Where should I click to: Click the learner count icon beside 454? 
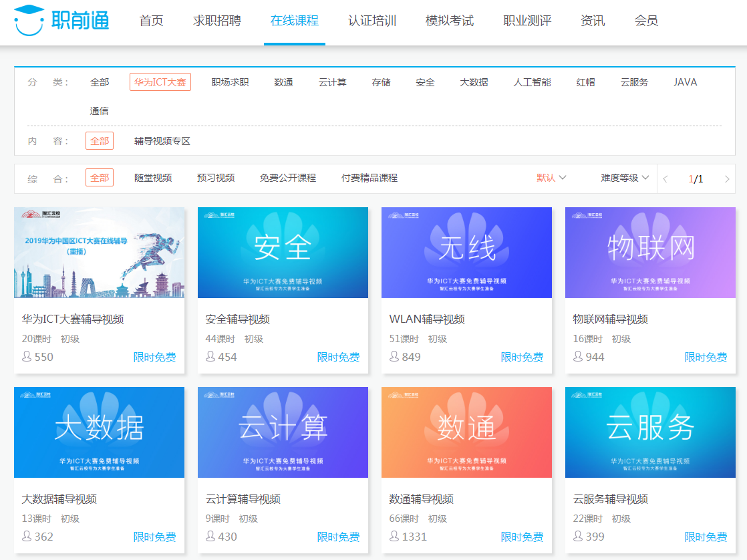click(210, 356)
